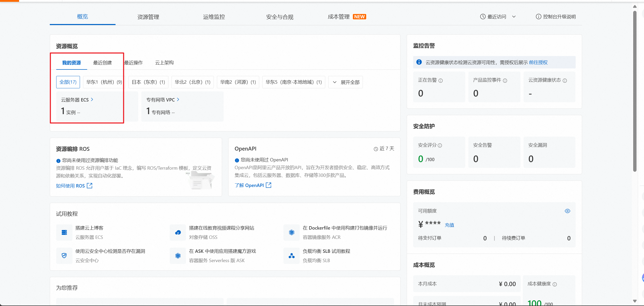Screen dimensions: 644x306
Task: Click the help icon beside 正在告警
Action: click(441, 81)
